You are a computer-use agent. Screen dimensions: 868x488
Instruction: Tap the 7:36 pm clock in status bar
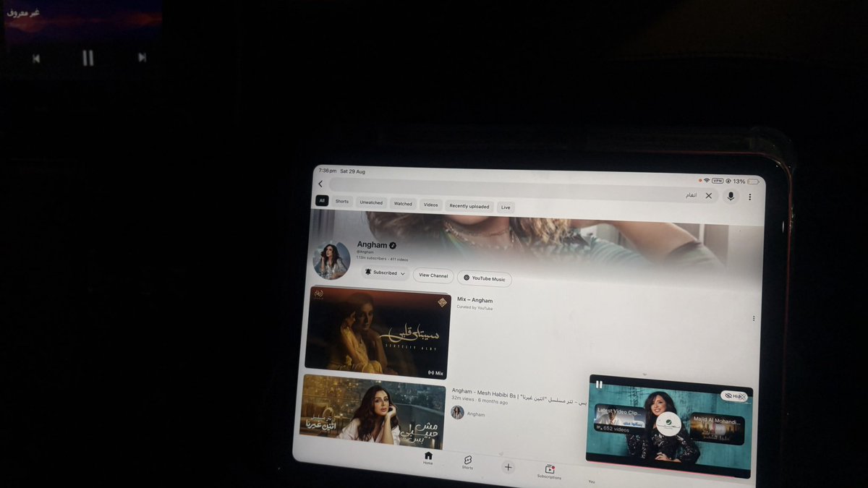click(x=328, y=171)
